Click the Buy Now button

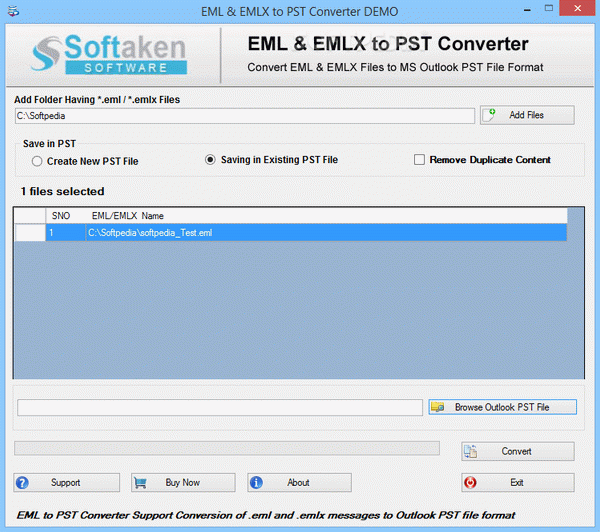[183, 483]
